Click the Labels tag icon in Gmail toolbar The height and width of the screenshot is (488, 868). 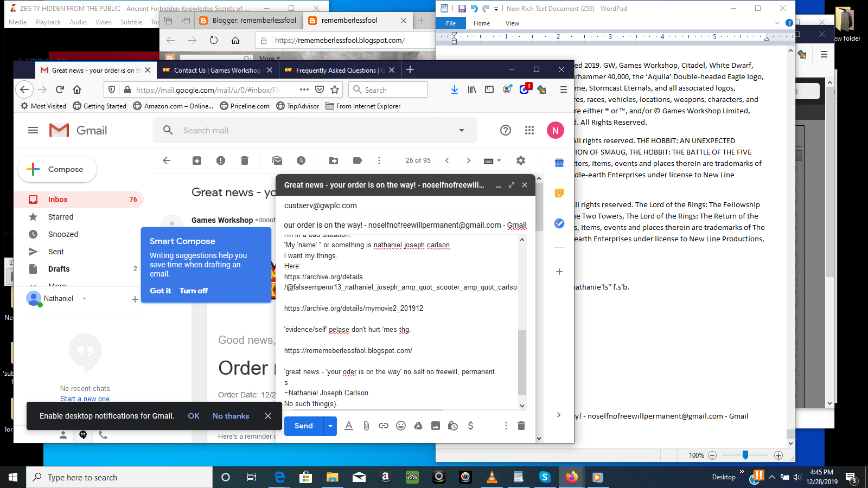click(358, 160)
